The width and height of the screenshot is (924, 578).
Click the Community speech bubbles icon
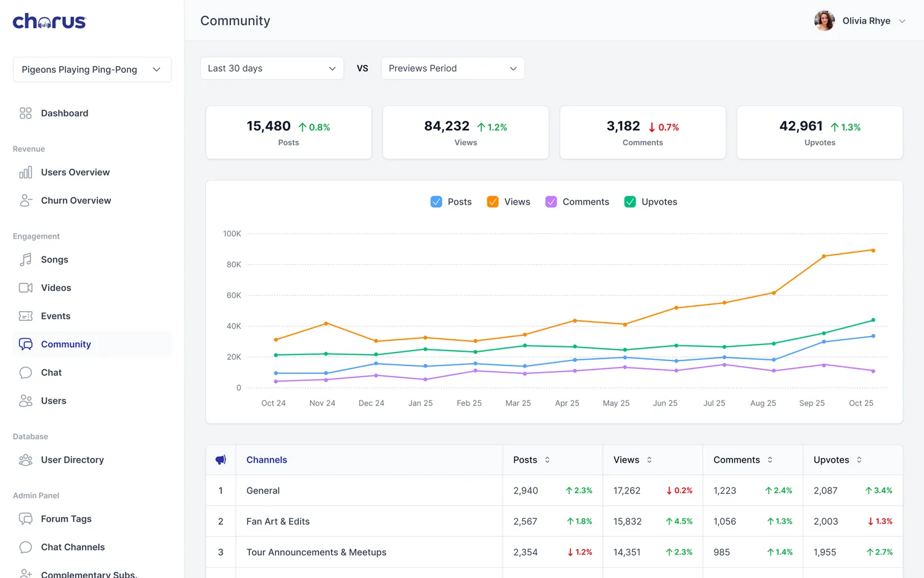25,344
